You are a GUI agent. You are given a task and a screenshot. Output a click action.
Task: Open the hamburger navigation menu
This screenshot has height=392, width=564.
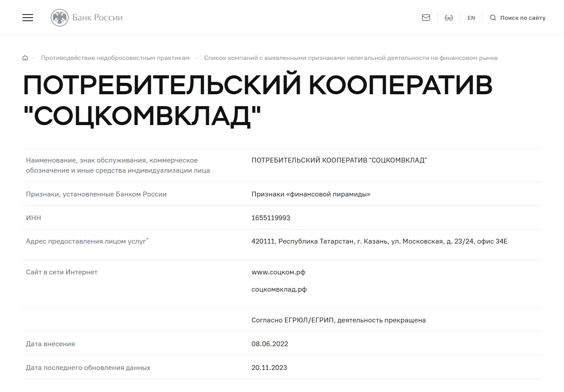pos(28,18)
